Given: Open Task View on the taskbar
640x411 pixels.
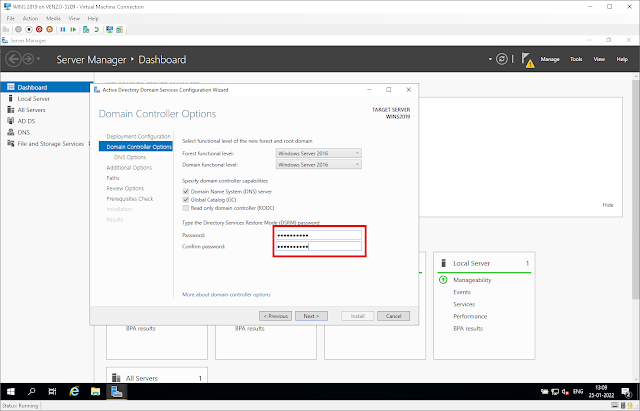Looking at the screenshot, I should (x=52, y=391).
